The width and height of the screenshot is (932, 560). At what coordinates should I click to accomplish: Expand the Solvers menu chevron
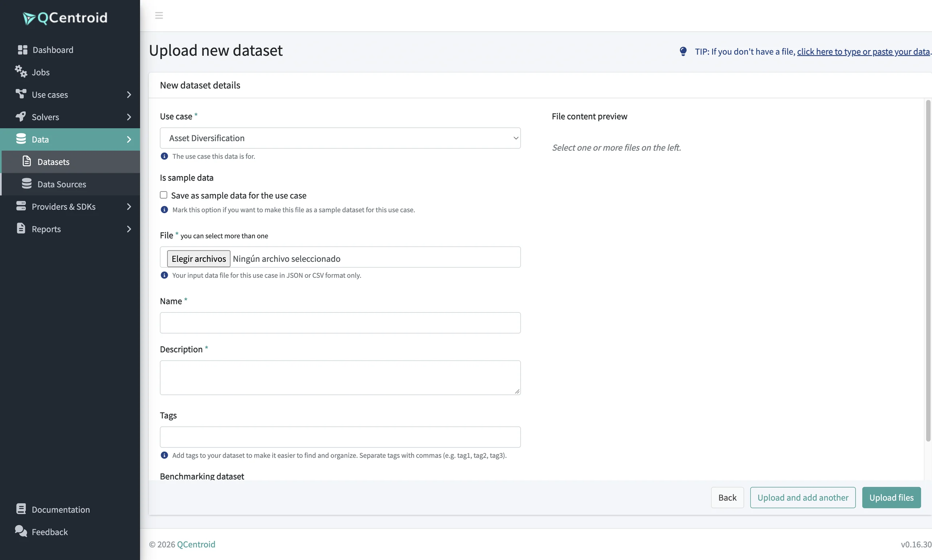(129, 117)
